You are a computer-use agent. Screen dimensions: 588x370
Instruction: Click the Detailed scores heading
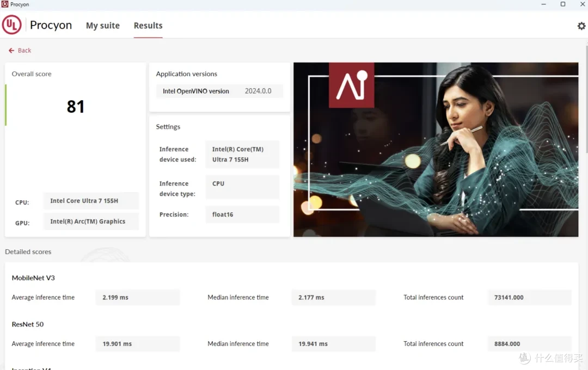tap(28, 251)
